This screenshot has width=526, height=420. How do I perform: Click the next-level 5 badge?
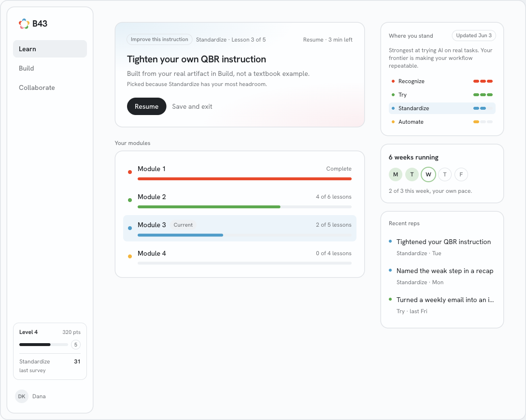[76, 345]
